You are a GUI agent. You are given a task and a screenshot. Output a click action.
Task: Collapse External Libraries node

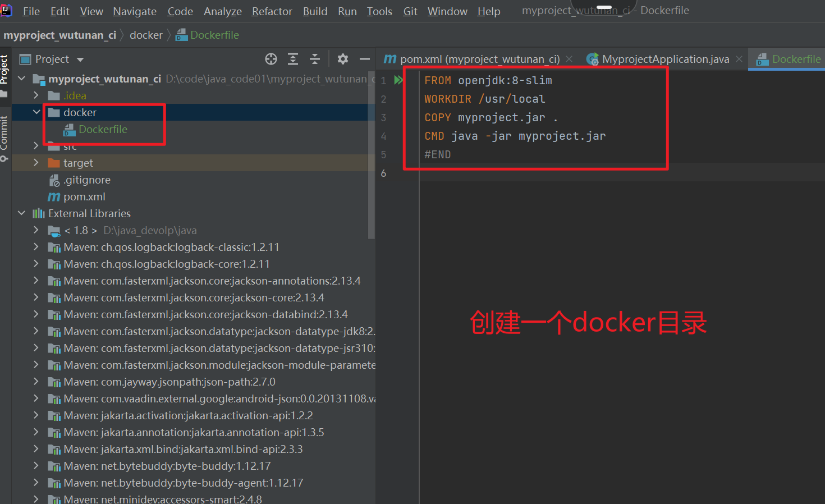[x=22, y=213]
